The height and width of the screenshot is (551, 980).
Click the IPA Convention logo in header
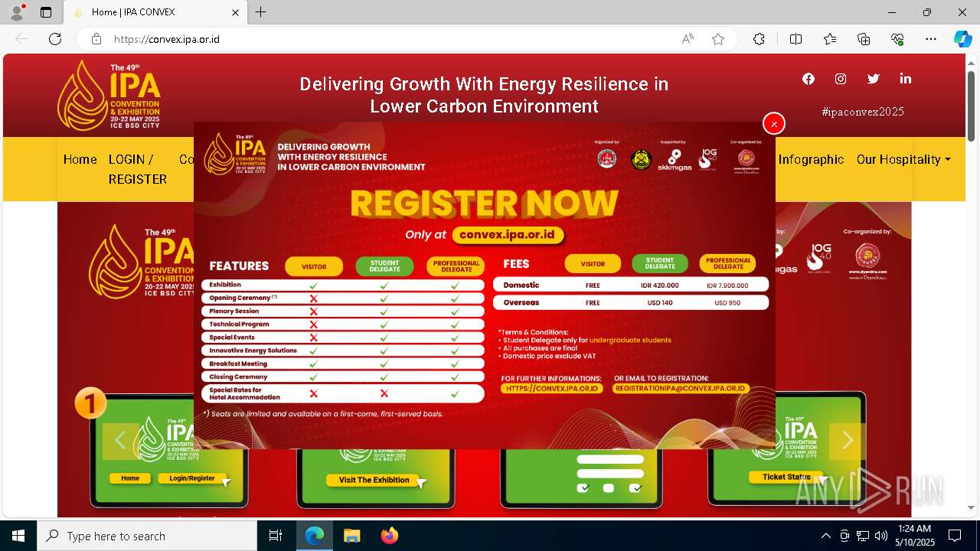(109, 95)
